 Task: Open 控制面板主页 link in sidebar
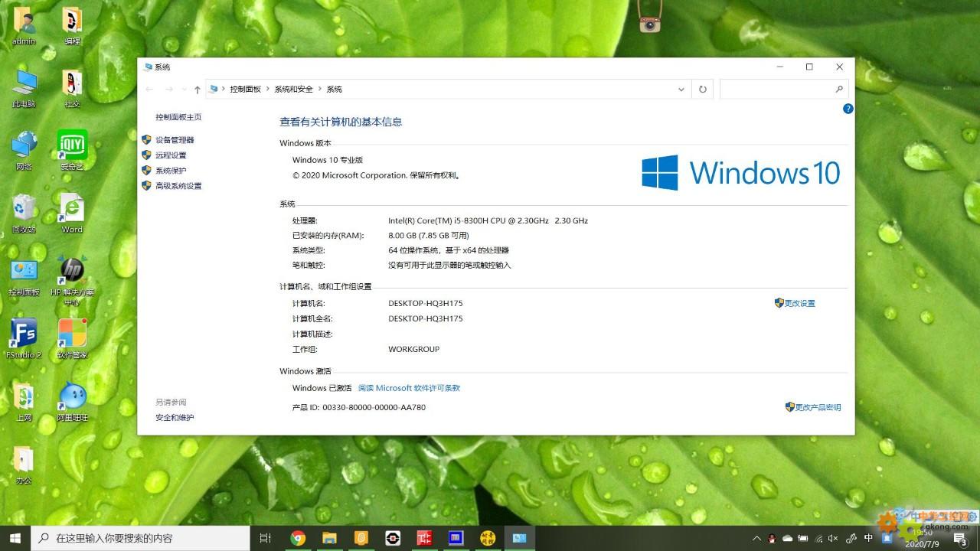(x=178, y=117)
